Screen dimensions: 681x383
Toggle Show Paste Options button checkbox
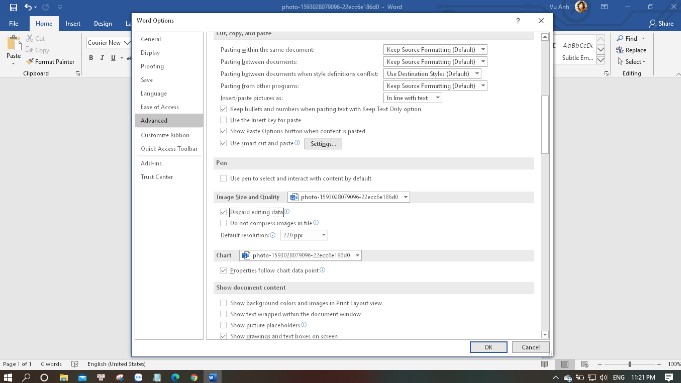pyautogui.click(x=223, y=131)
